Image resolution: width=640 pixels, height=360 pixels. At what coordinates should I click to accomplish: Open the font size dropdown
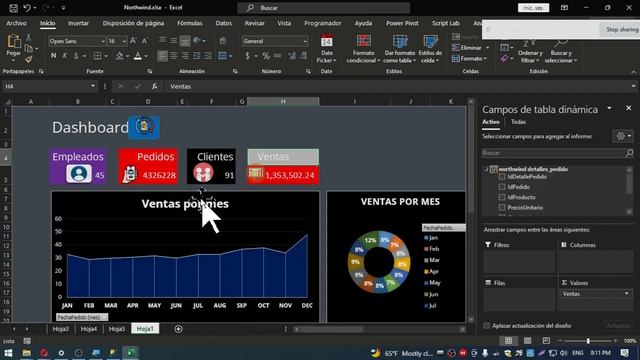pos(124,41)
